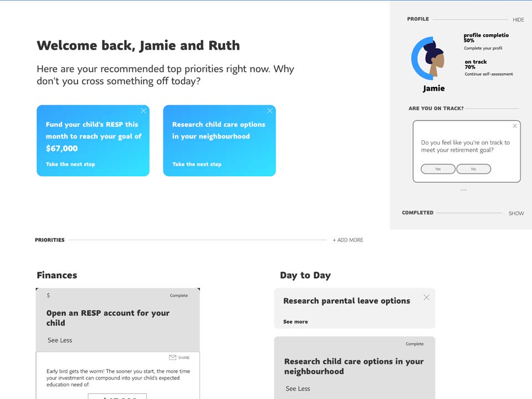Click Jamie's profile avatar

point(429,58)
